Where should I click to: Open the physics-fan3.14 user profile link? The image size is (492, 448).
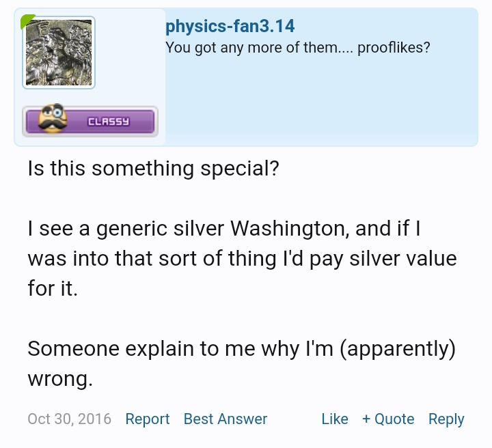[x=230, y=27]
